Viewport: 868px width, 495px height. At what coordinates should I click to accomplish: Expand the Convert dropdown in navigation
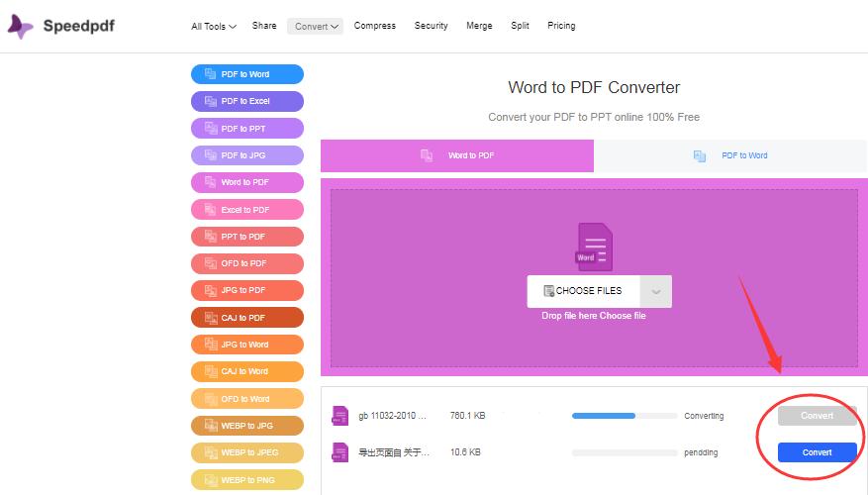coord(315,26)
